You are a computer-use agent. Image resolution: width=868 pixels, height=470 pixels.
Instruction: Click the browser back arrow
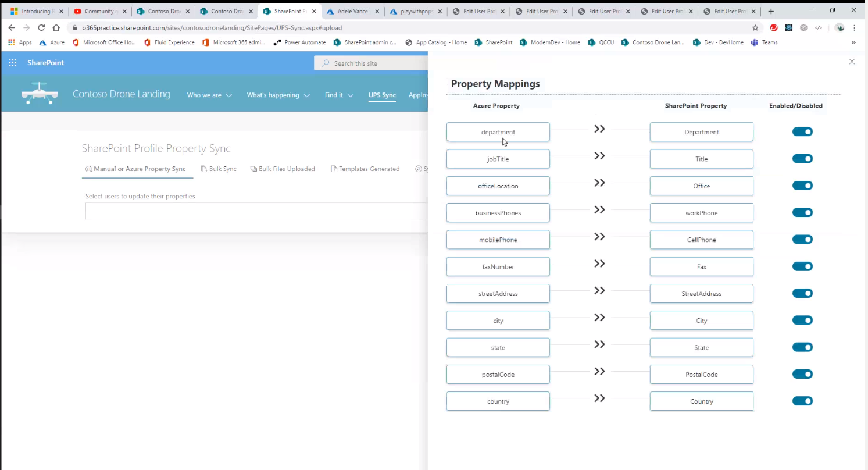[12, 27]
